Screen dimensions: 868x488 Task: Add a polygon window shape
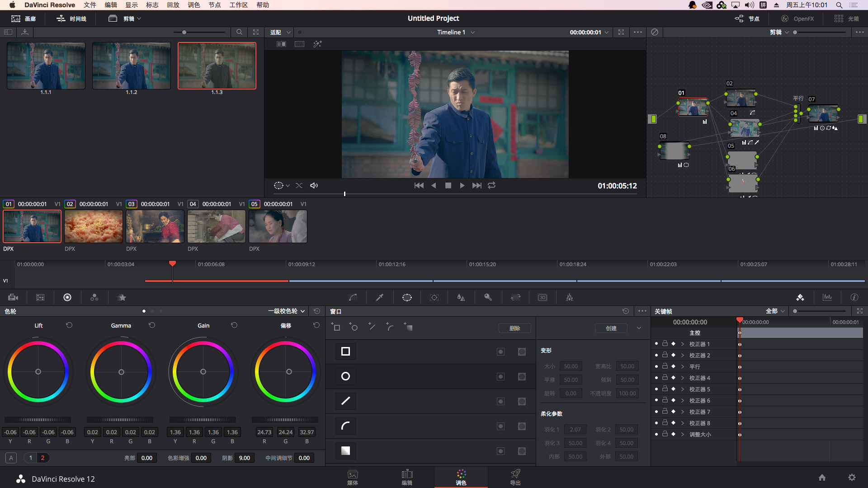pos(372,327)
